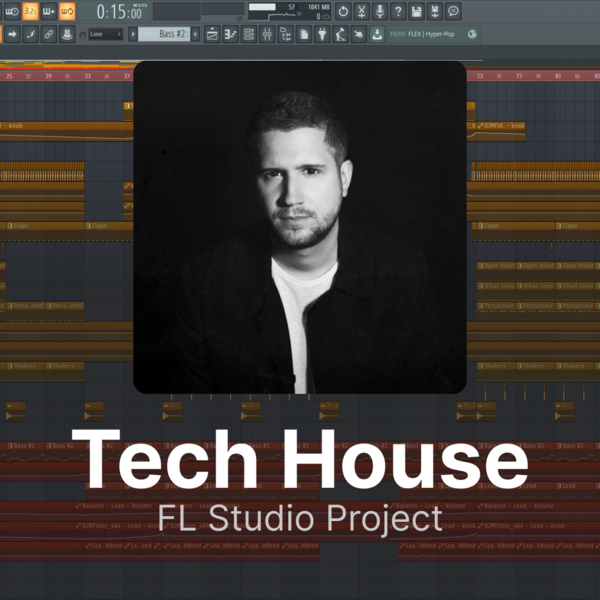The height and width of the screenshot is (600, 600).
Task: Click the 1041 MB memory readout
Action: [319, 7]
